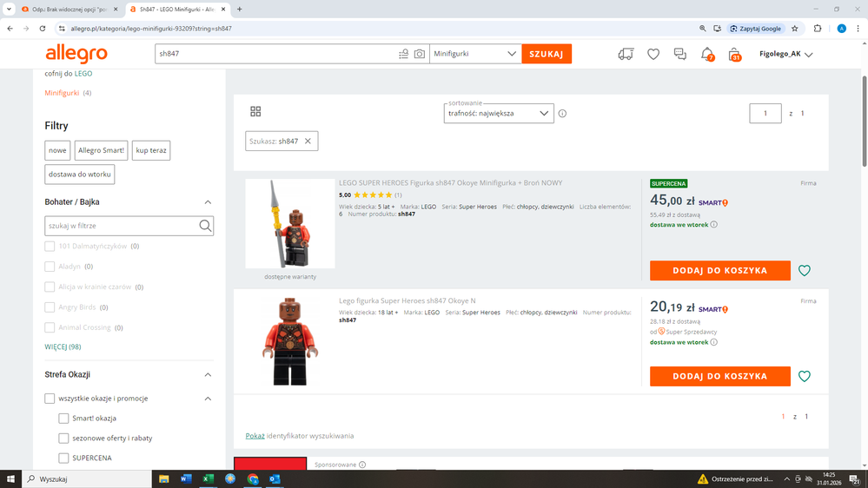This screenshot has height=488, width=868.
Task: Go back in browser history
Action: click(x=10, y=28)
